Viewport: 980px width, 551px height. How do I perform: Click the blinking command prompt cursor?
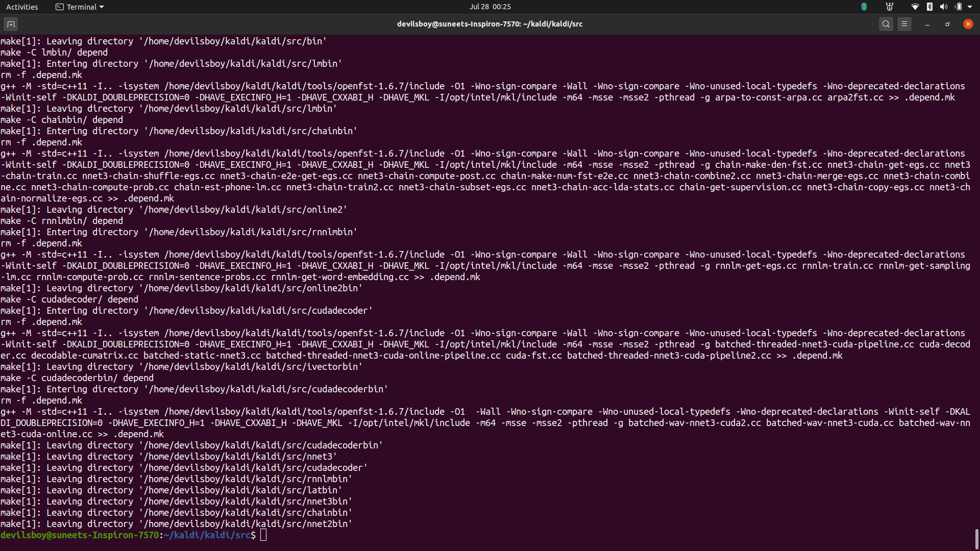[x=263, y=535]
